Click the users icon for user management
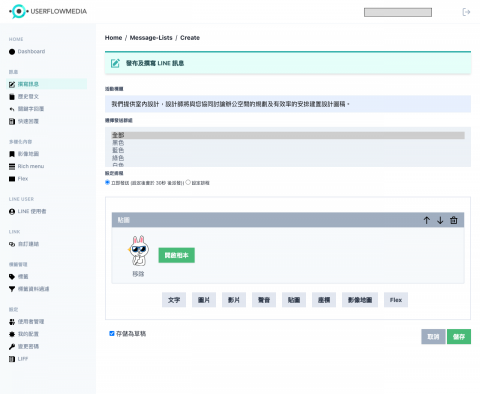The height and width of the screenshot is (394, 480). (x=12, y=321)
